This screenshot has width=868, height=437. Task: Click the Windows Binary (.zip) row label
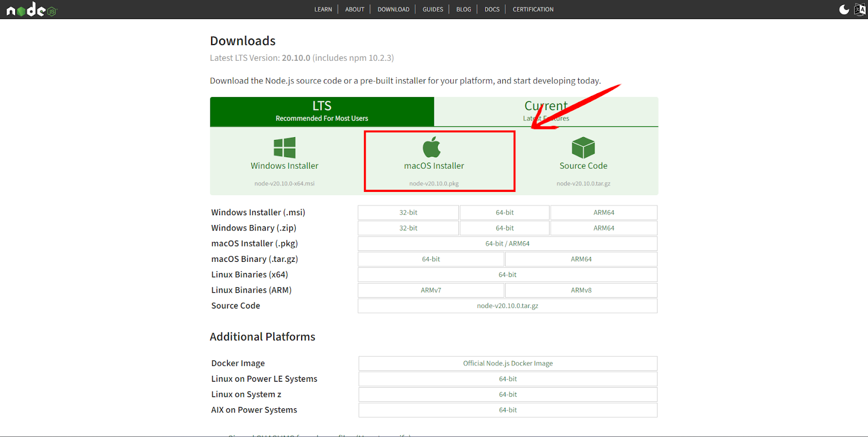pos(254,228)
